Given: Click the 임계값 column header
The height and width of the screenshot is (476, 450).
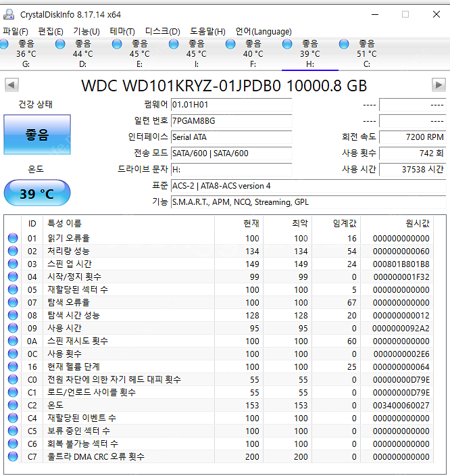Looking at the screenshot, I should pyautogui.click(x=336, y=223).
